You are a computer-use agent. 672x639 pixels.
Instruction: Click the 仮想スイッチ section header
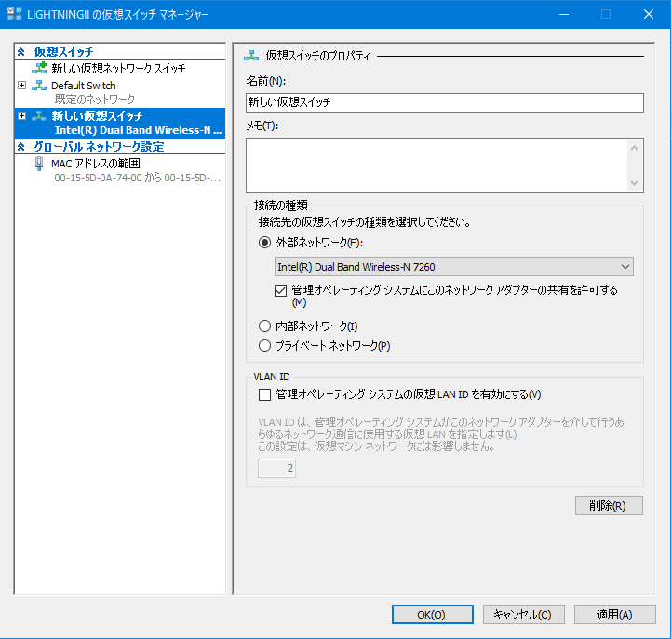[120, 52]
